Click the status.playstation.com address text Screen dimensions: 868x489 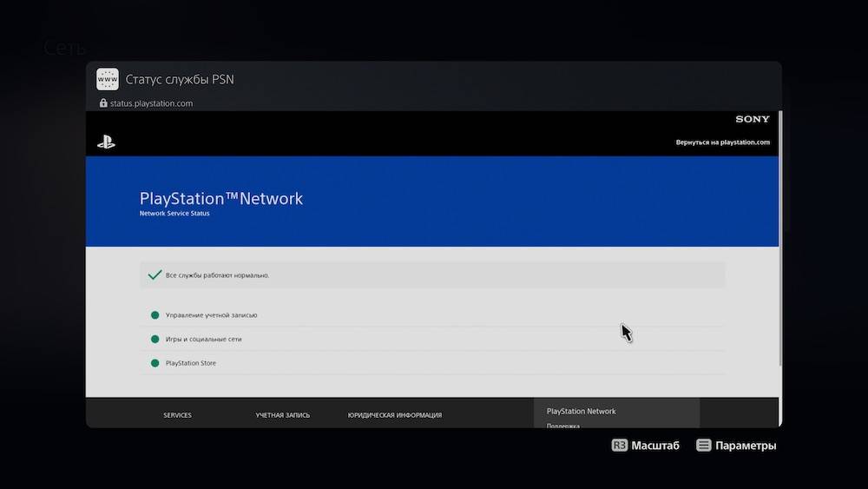pos(151,103)
